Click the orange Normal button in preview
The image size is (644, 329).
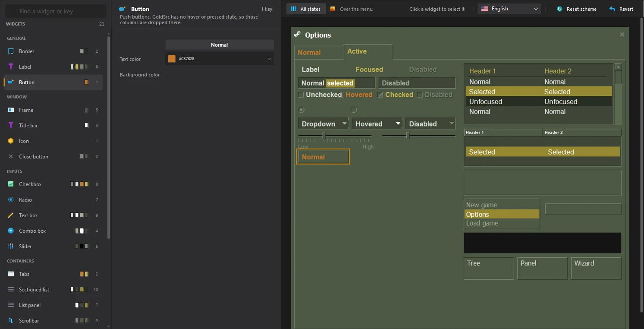(x=323, y=157)
